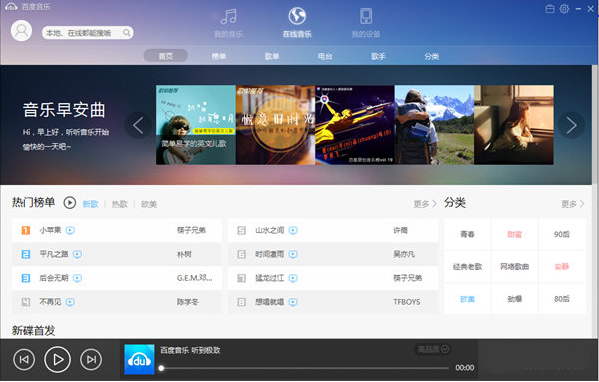Open the 80后 category

click(x=562, y=299)
